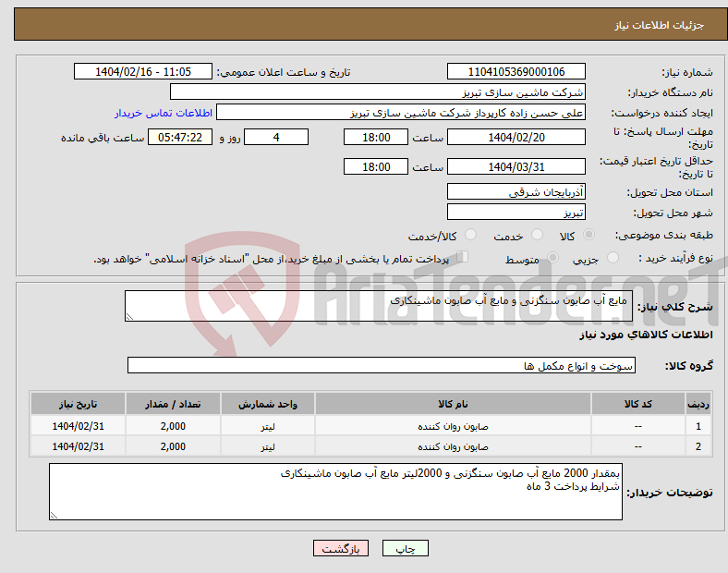Click the کد کالا column header
Image resolution: width=728 pixels, height=573 pixels.
[x=638, y=404]
